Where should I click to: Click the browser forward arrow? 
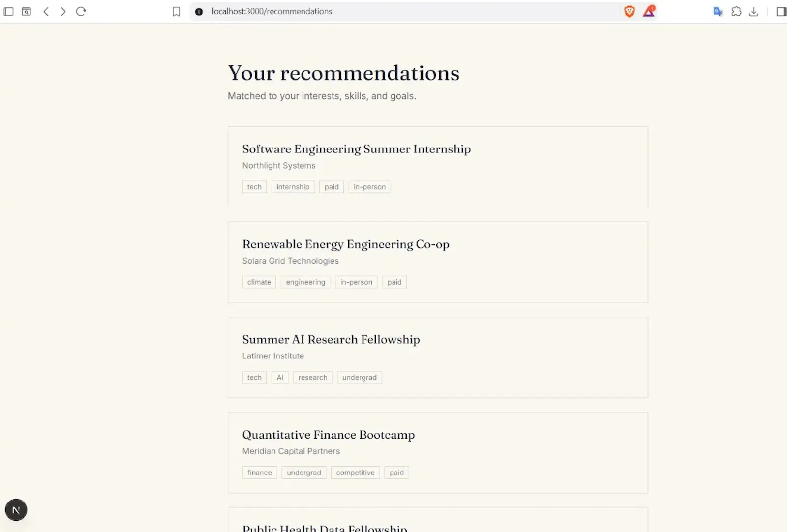coord(63,11)
